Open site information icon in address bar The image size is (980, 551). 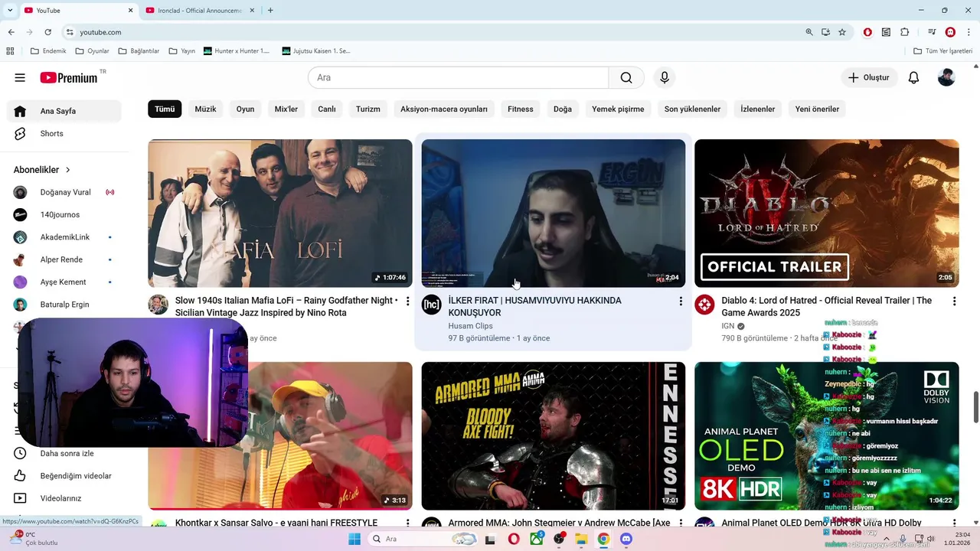(69, 32)
